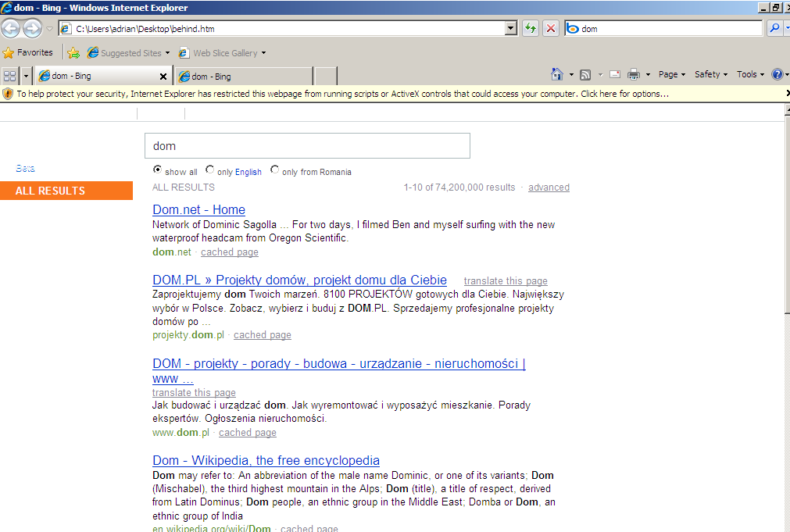Image resolution: width=790 pixels, height=532 pixels.
Task: Click the RSS Feeds icon
Action: click(x=584, y=75)
